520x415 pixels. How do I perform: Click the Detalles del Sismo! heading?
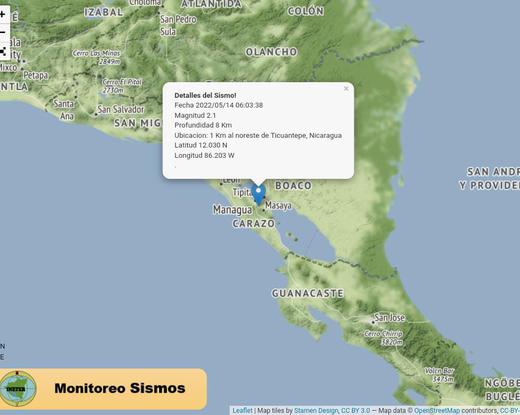[205, 95]
